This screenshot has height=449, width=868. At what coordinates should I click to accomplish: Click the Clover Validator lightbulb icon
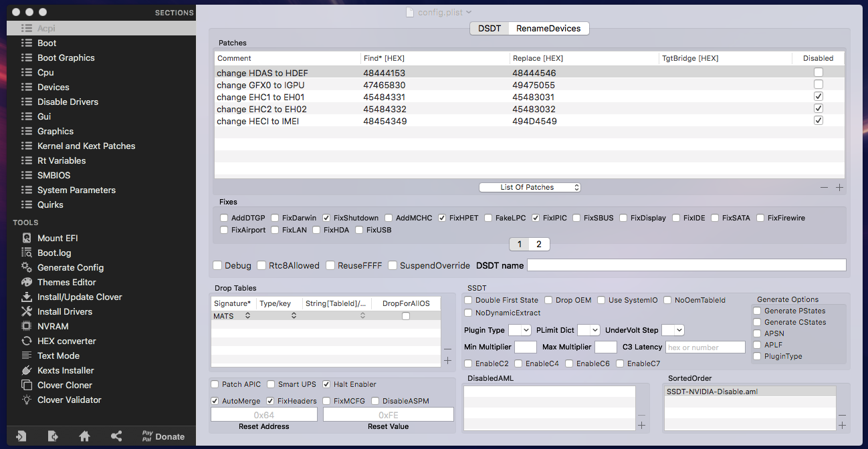point(27,400)
